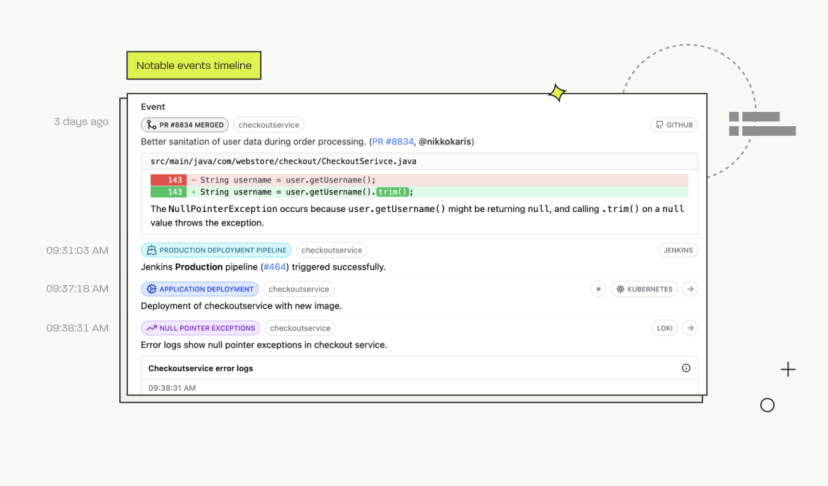Click the 09:31:03 AM timeline label
The image size is (828, 486).
[x=77, y=250]
